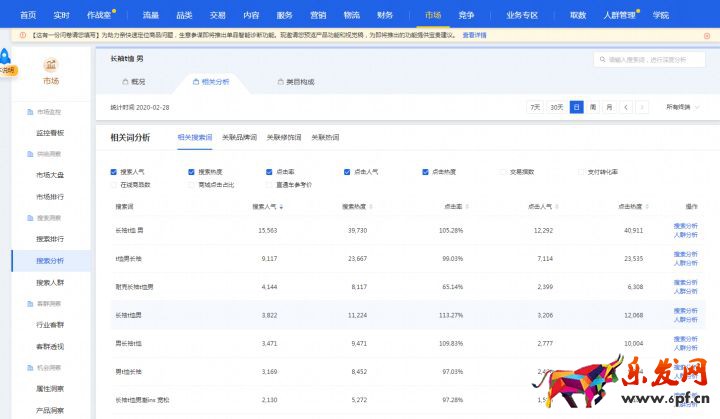Enable the 交易指数 checkbox
Image resolution: width=720 pixels, height=419 pixels.
(503, 172)
